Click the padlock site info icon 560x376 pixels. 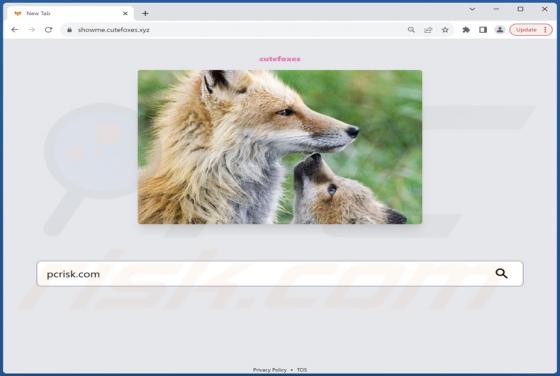point(70,30)
